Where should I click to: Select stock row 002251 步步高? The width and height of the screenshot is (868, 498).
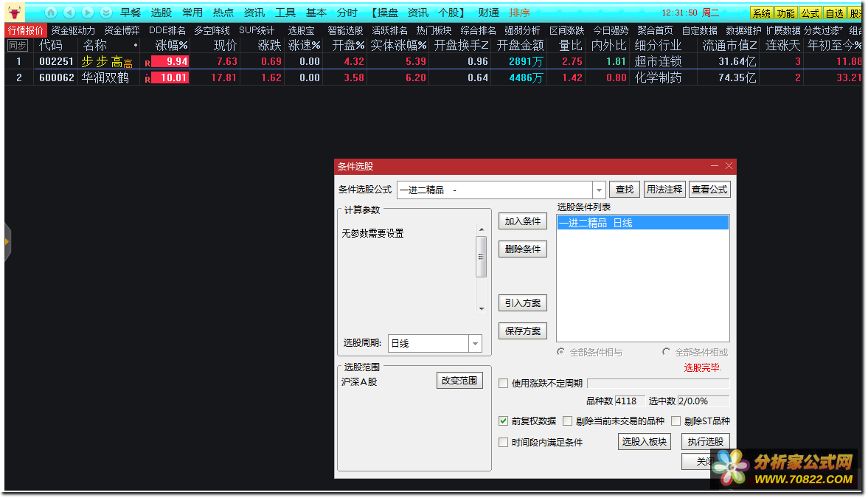pyautogui.click(x=434, y=61)
